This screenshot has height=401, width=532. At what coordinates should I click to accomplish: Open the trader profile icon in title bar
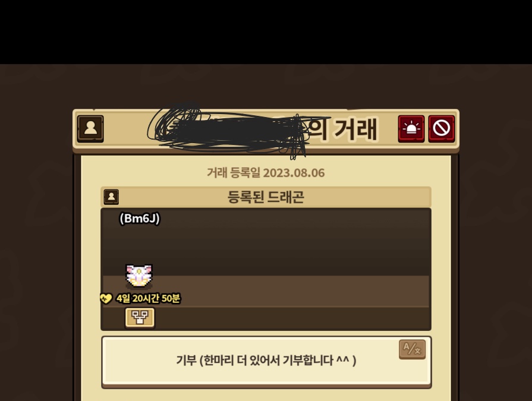90,128
